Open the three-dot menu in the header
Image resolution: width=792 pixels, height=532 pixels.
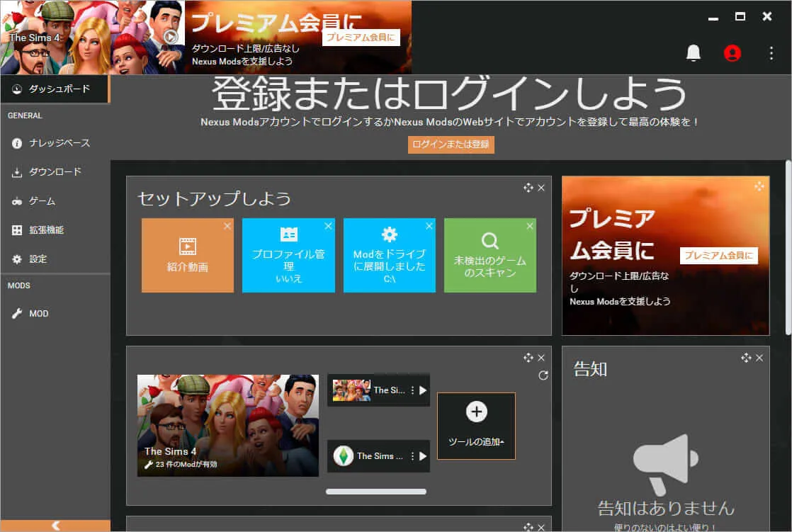771,53
